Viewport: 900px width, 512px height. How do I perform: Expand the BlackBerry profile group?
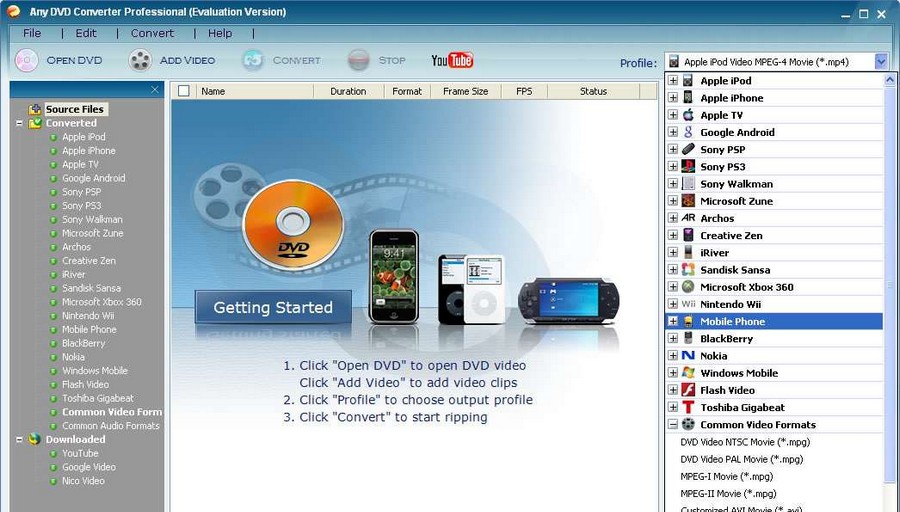click(673, 339)
